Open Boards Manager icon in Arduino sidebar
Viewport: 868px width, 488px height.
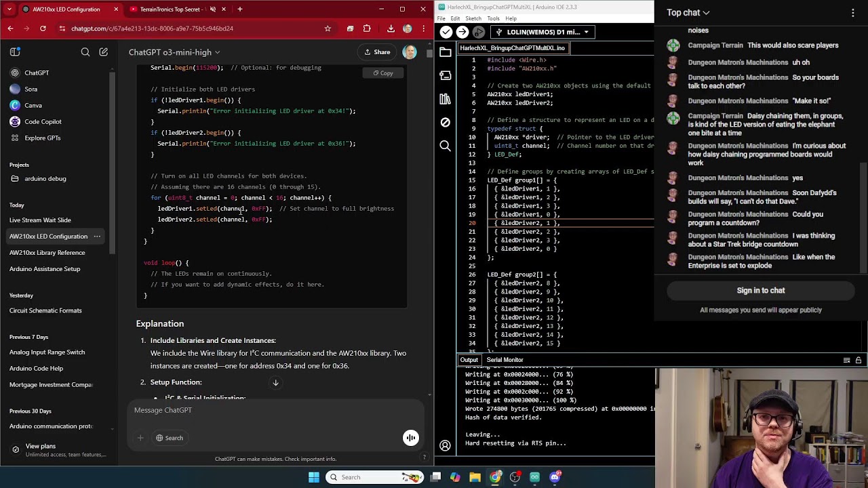pos(445,75)
